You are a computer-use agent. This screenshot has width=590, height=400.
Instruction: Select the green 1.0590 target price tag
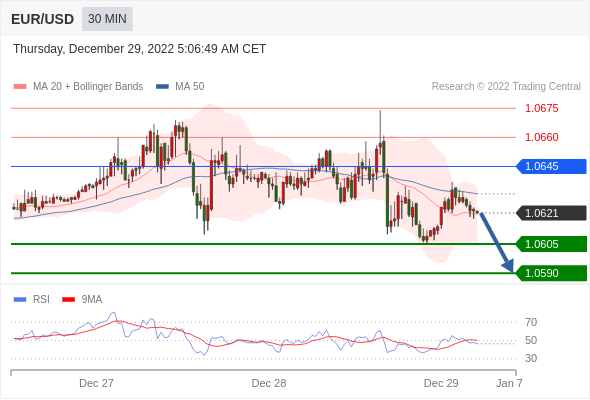pyautogui.click(x=551, y=273)
